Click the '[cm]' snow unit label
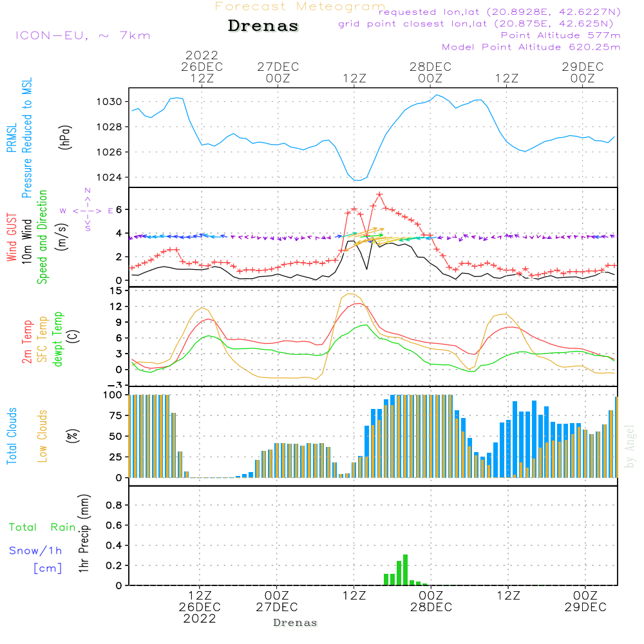This screenshot has height=644, width=644. 48,569
